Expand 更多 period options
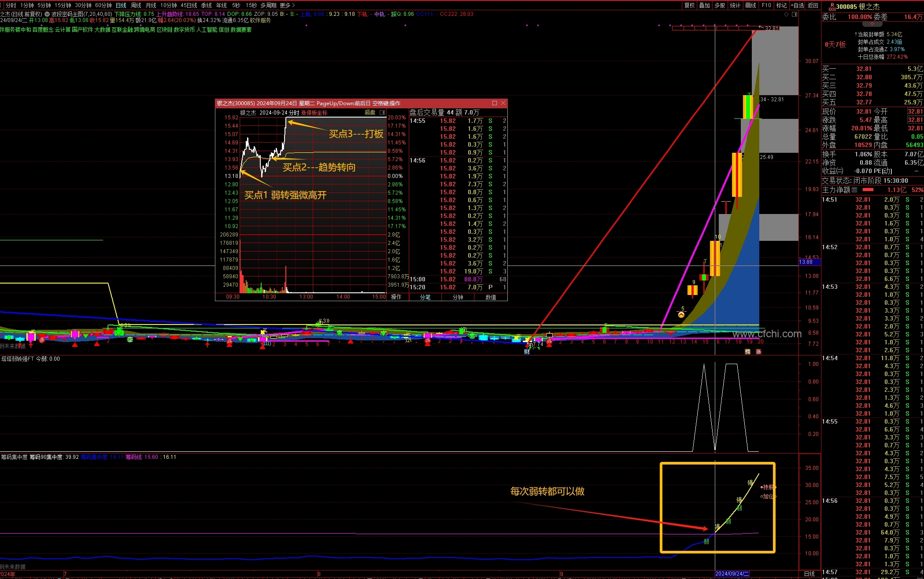Image resolution: width=924 pixels, height=579 pixels. click(287, 5)
